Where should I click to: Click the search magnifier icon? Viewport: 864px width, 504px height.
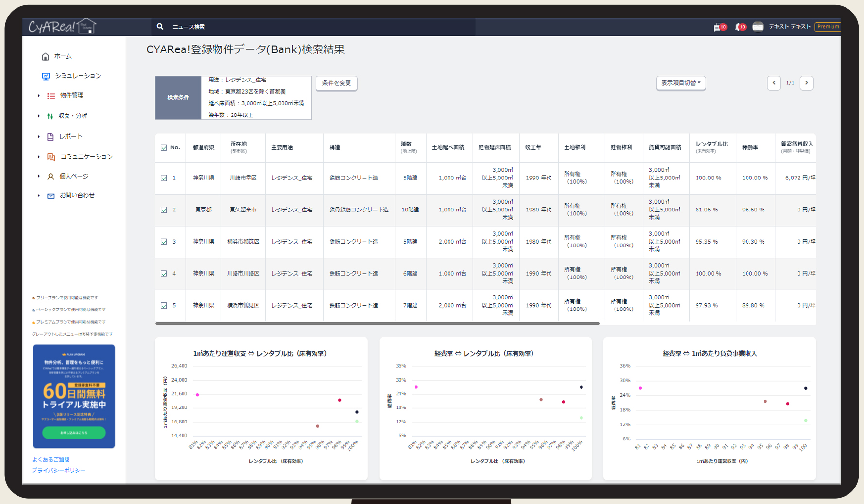point(160,27)
